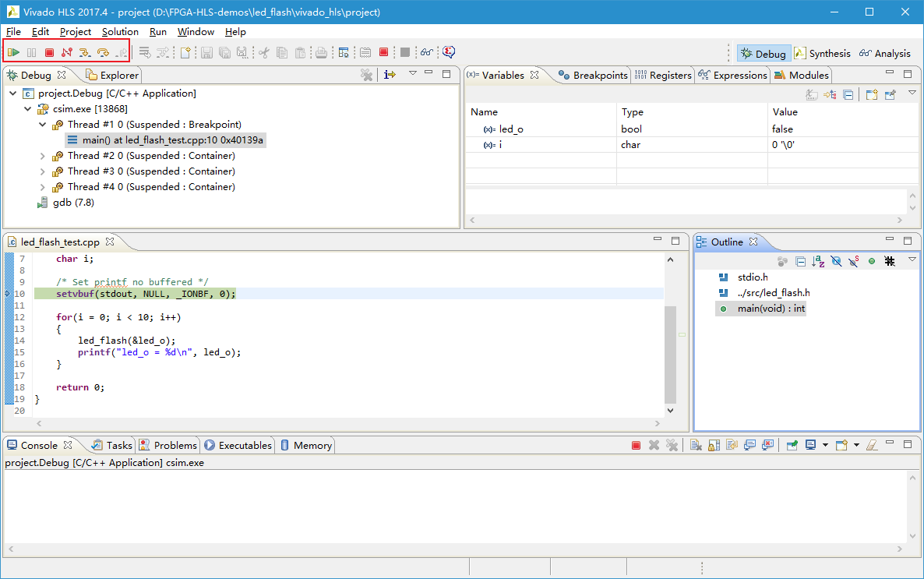The height and width of the screenshot is (579, 924).
Task: Select the main() stack frame entry
Action: [172, 140]
